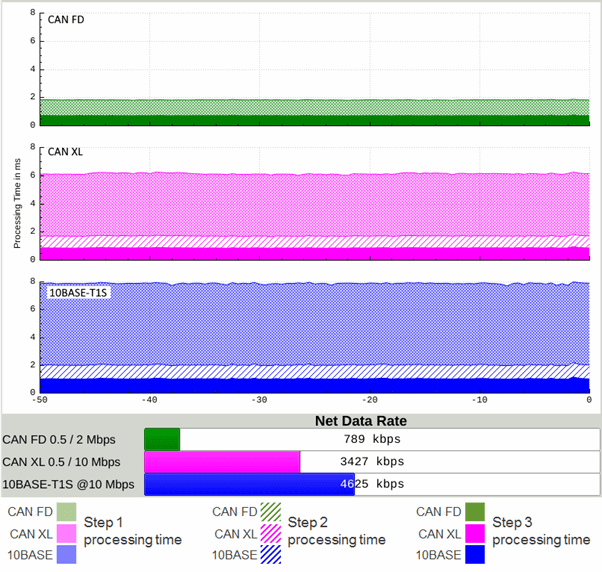Pick the CAN FD Step 3 solid green swatch

476,512
